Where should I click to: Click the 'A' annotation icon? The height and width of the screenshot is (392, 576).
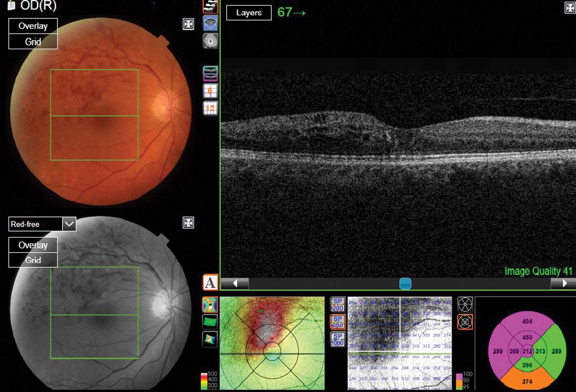[x=210, y=283]
